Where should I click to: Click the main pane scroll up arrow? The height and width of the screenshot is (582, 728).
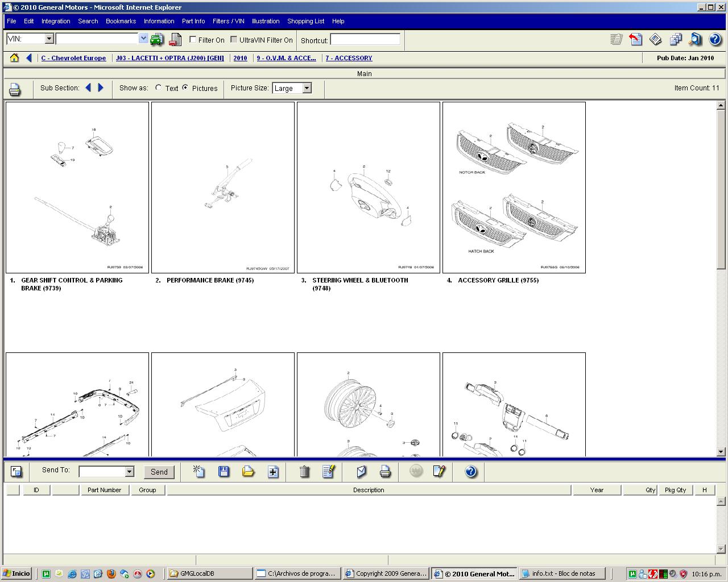pos(721,105)
